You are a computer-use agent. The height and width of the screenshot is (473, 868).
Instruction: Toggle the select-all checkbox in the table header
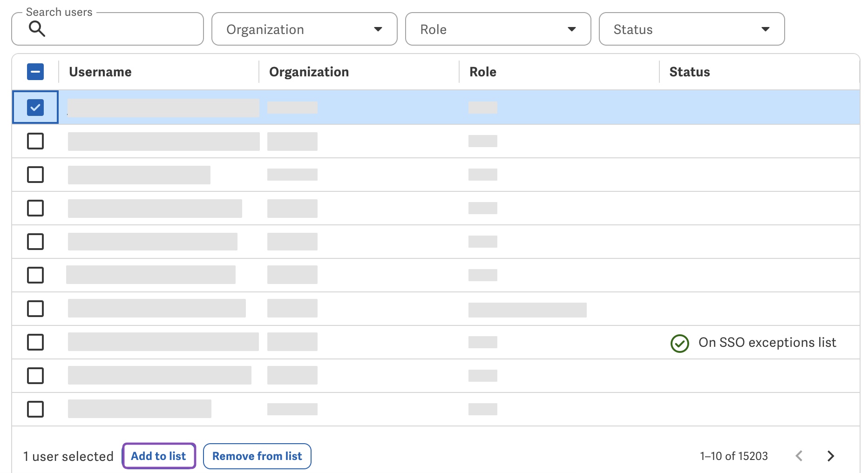click(x=35, y=72)
